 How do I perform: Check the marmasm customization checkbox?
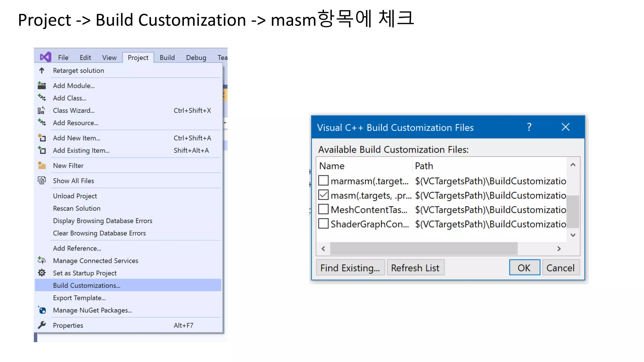[x=323, y=181]
